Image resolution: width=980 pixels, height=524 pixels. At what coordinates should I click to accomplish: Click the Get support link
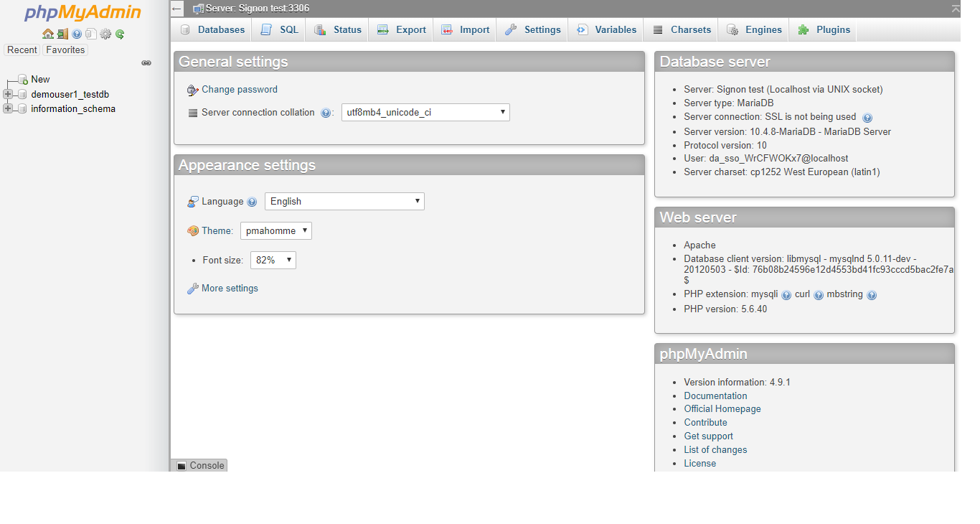pos(708,436)
